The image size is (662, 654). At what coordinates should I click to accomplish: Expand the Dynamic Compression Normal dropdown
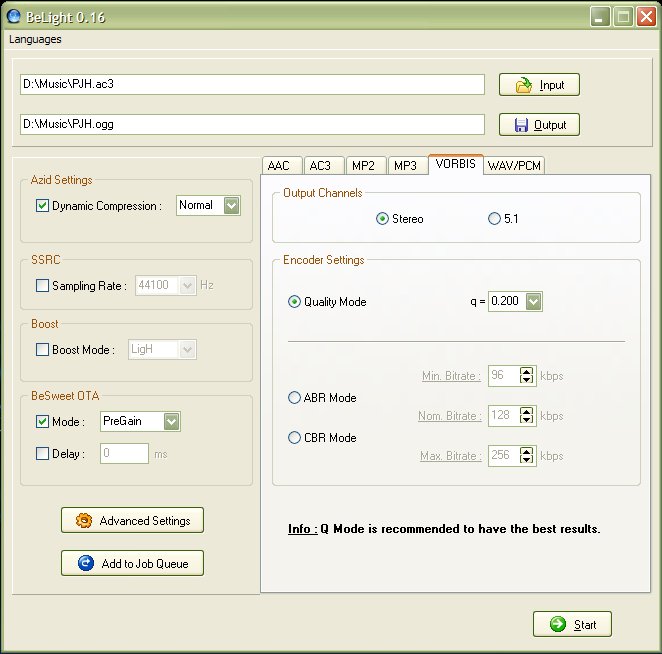click(232, 206)
